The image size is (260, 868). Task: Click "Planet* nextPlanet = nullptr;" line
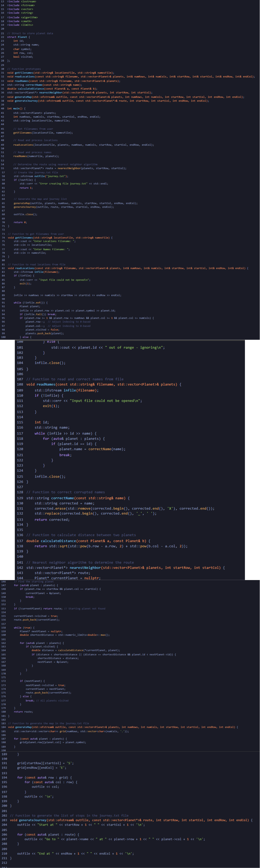41,631
